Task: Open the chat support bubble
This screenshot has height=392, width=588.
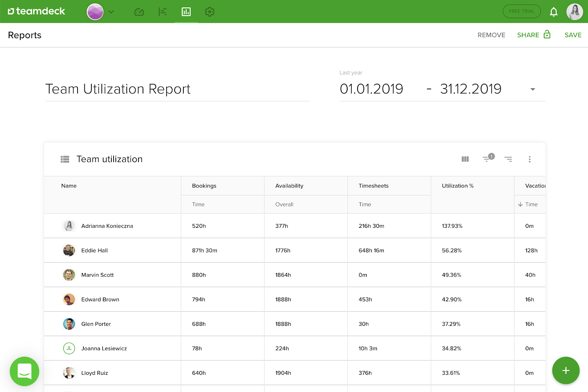Action: pyautogui.click(x=25, y=371)
